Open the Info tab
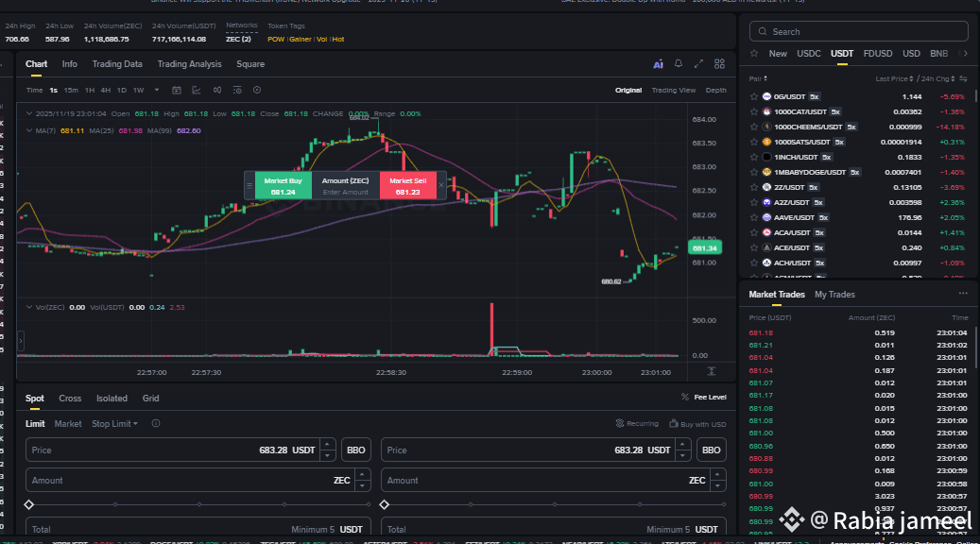The image size is (980, 544). pyautogui.click(x=69, y=63)
